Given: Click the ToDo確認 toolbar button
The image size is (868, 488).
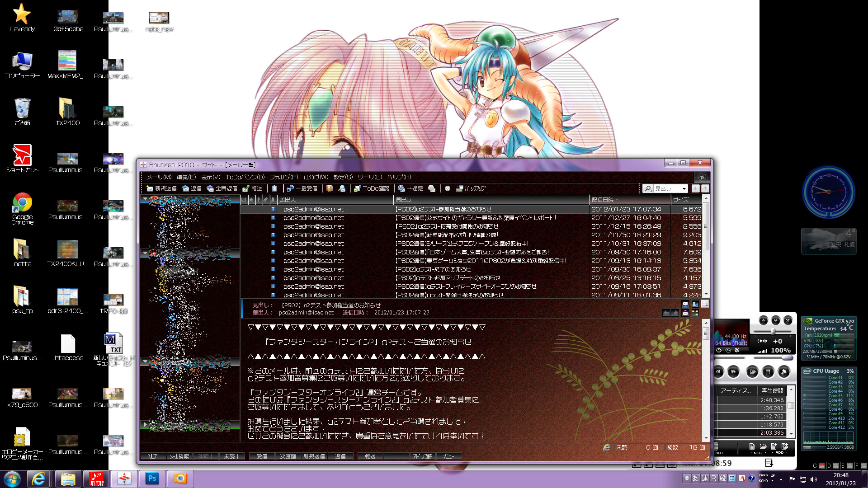Looking at the screenshot, I should (371, 188).
